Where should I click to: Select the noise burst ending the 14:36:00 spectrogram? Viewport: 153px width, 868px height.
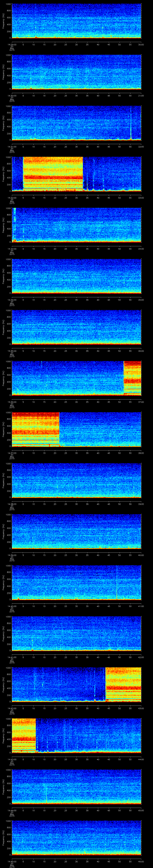133,378
